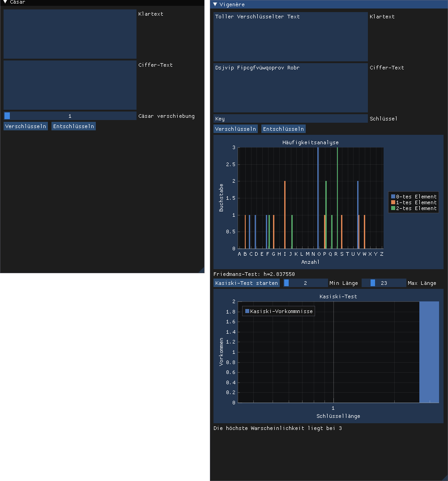Click the Min Länge label
This screenshot has width=448, height=481.
343,283
